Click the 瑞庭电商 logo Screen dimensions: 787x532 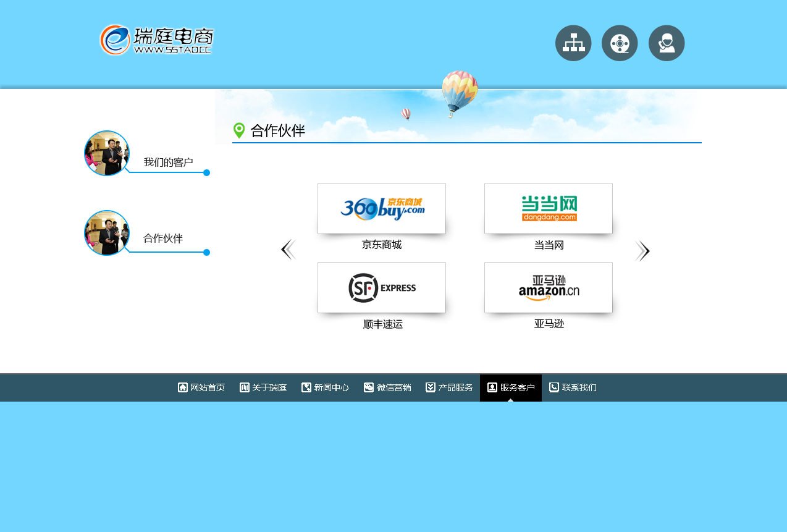coord(157,40)
